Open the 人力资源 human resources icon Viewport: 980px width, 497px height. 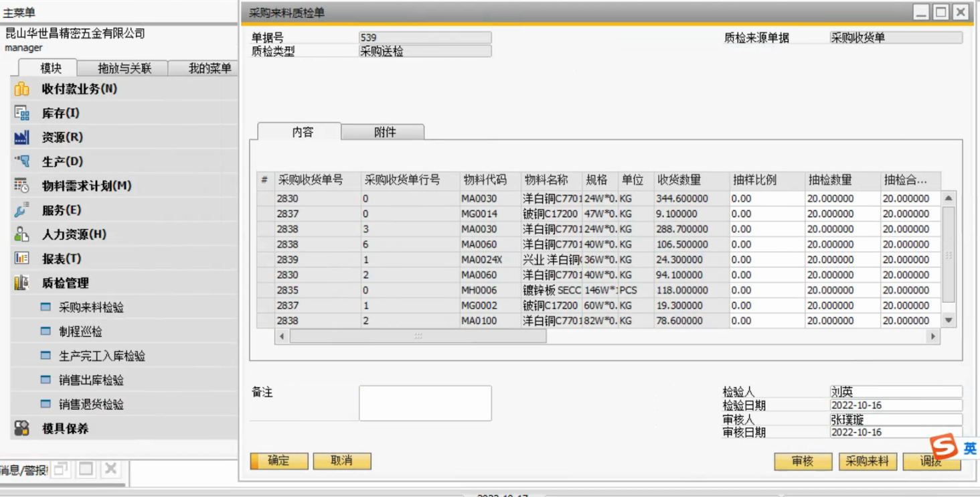(x=22, y=234)
